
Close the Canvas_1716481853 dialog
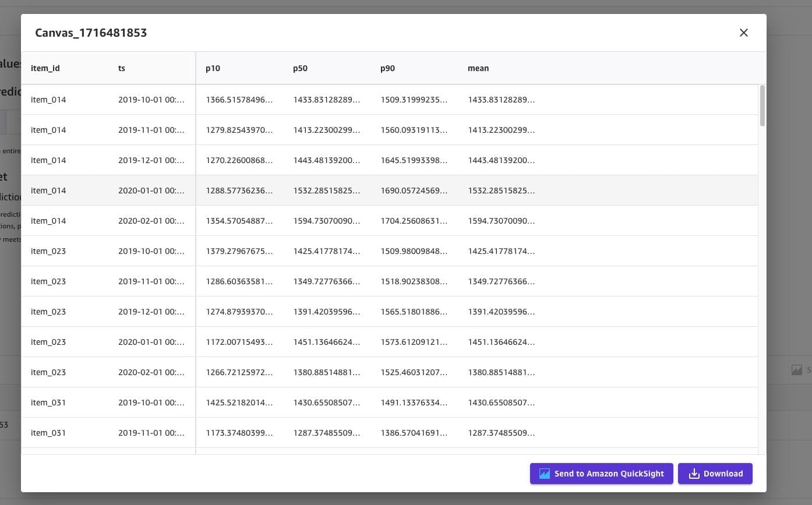[x=743, y=33]
